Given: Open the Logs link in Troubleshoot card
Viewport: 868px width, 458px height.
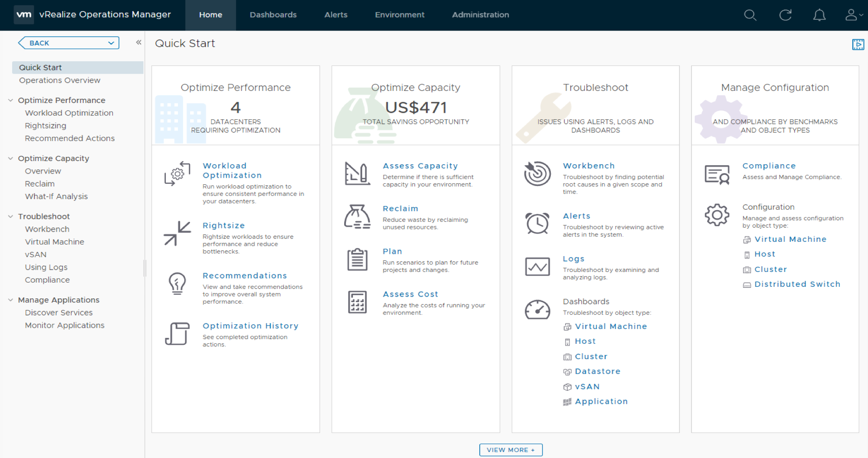Looking at the screenshot, I should [574, 259].
